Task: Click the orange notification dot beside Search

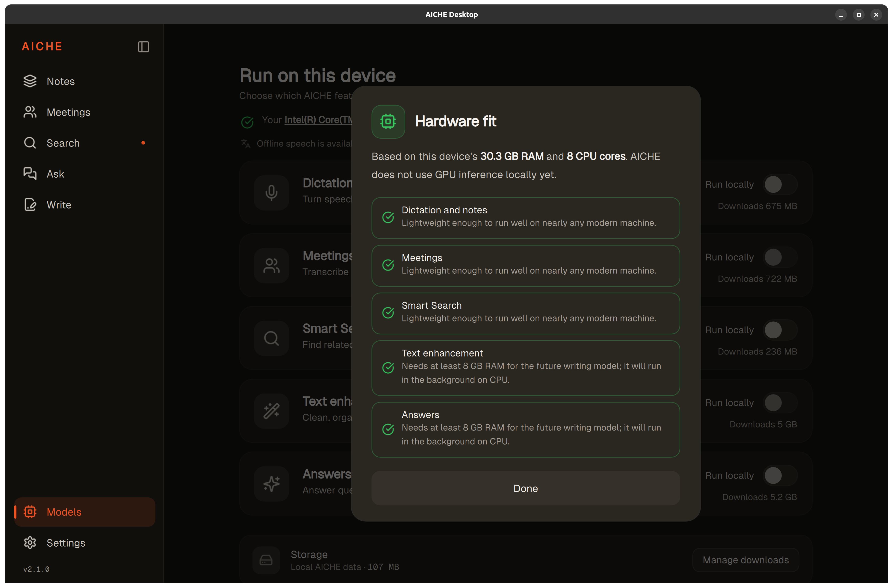Action: [143, 143]
